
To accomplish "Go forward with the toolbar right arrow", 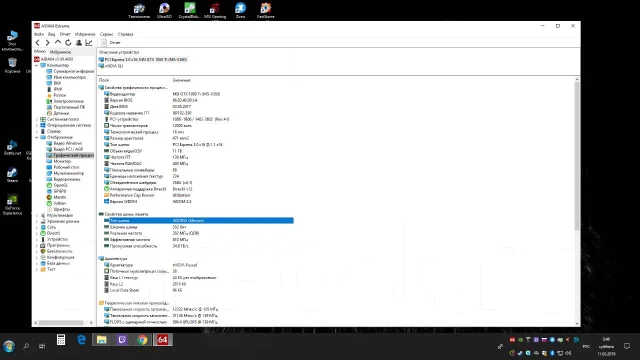I will click(47, 42).
